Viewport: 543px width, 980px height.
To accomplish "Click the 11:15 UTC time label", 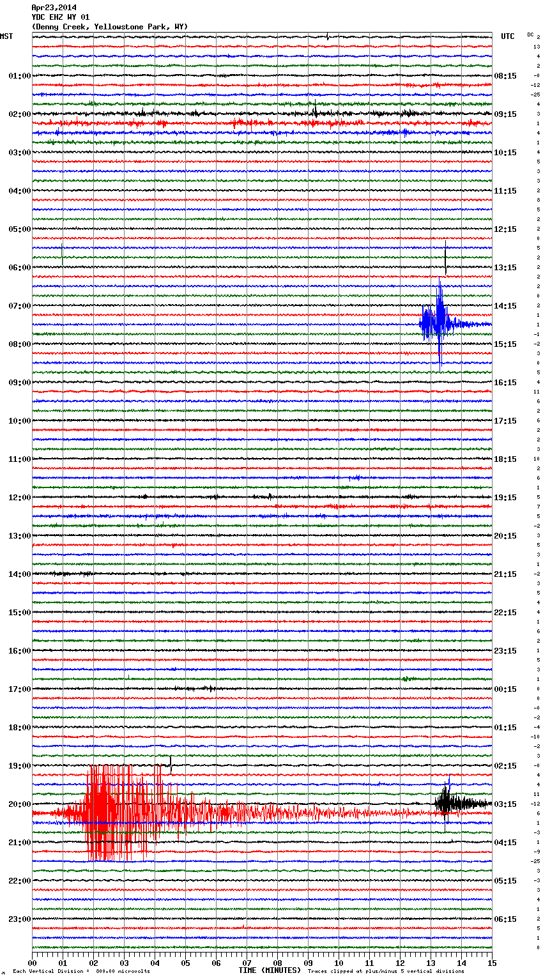I will (505, 191).
